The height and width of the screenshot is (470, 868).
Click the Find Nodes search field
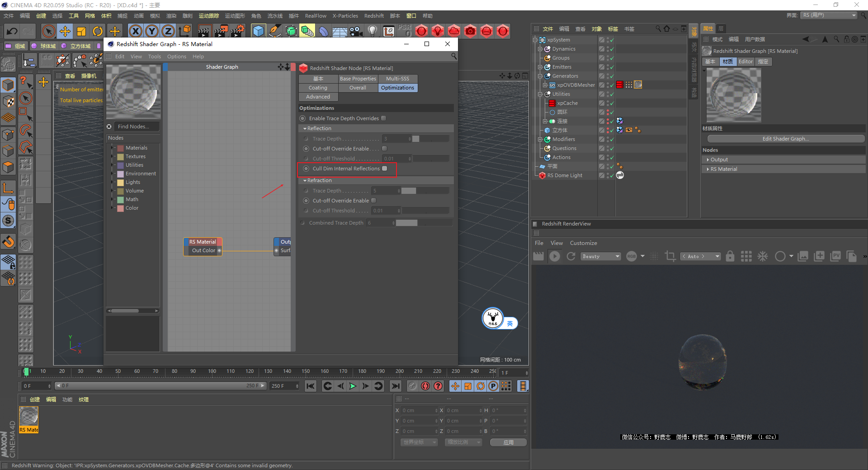(137, 127)
